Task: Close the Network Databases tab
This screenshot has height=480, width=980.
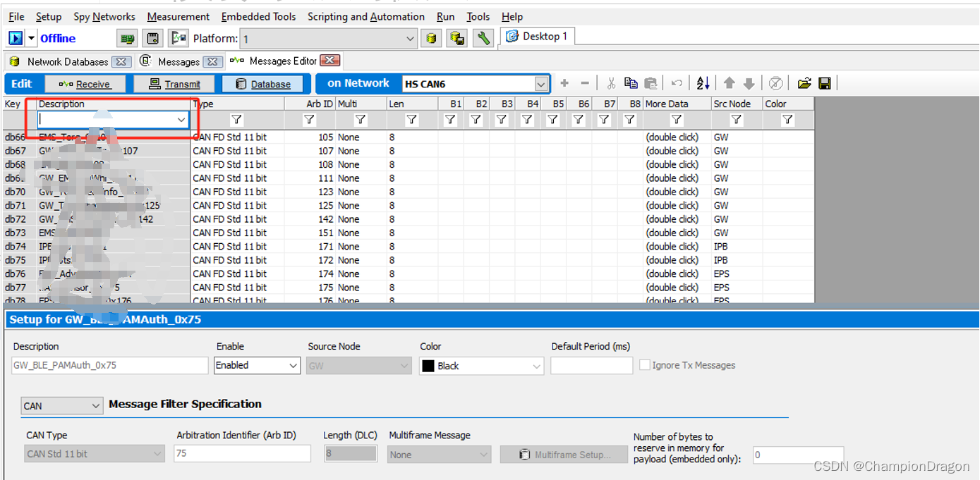Action: tap(122, 61)
